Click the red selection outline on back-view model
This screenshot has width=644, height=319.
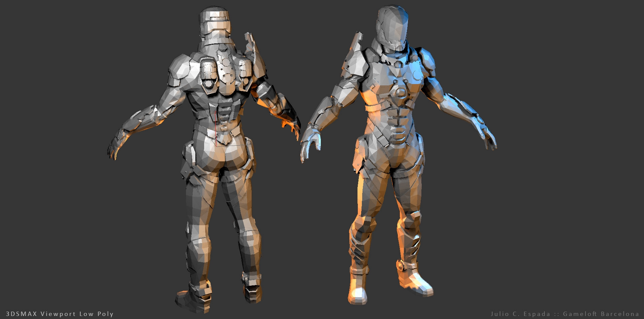click(x=216, y=129)
